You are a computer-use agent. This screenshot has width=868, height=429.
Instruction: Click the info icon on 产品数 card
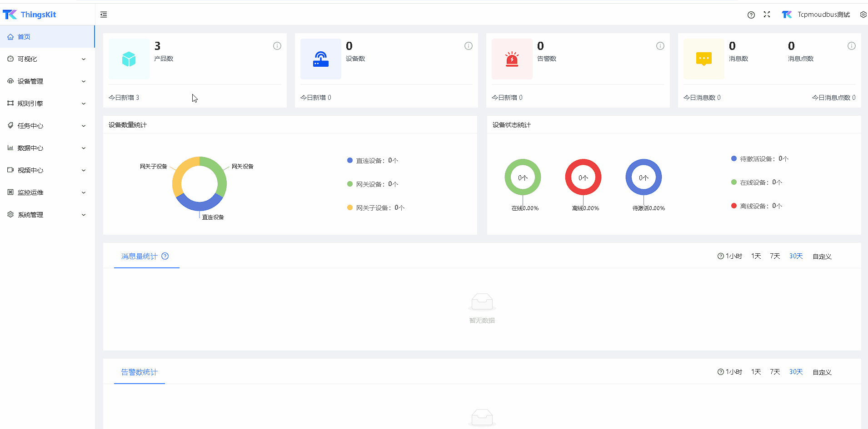click(x=277, y=46)
